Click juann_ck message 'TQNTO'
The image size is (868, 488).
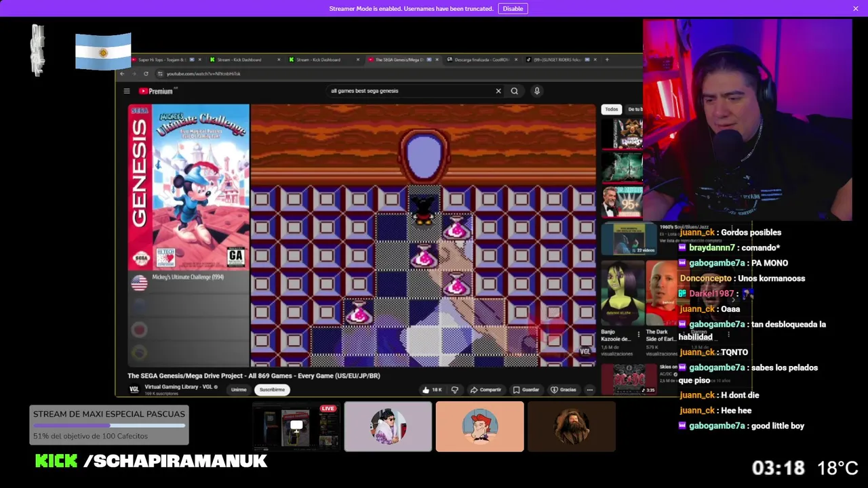point(734,352)
